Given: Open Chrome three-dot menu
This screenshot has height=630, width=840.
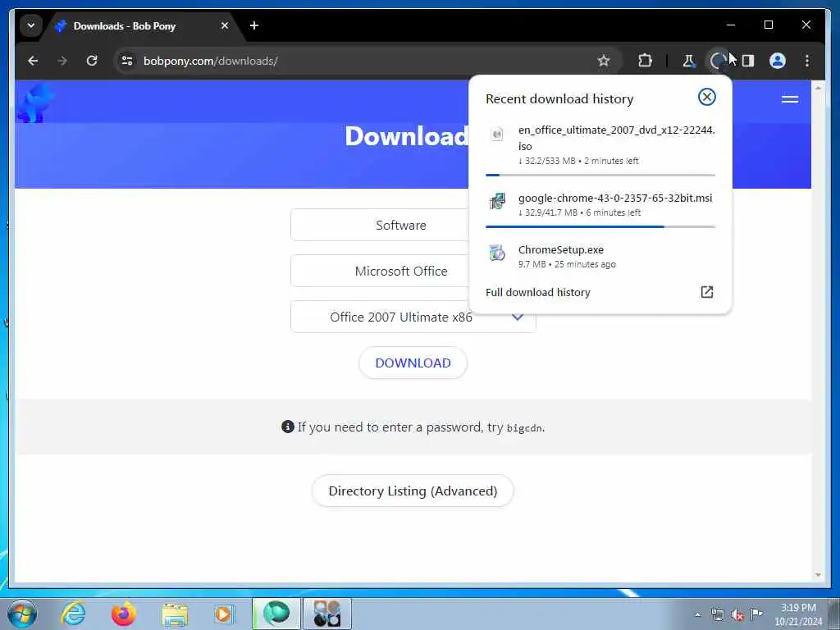Looking at the screenshot, I should (807, 61).
